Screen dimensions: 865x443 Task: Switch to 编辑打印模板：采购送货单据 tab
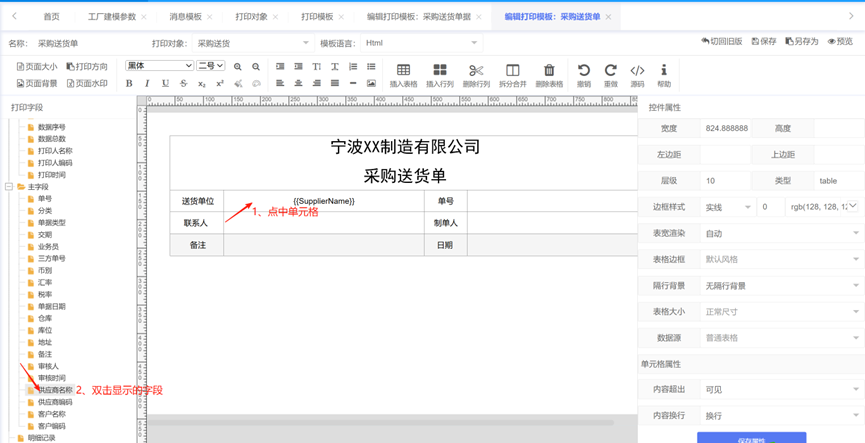419,17
